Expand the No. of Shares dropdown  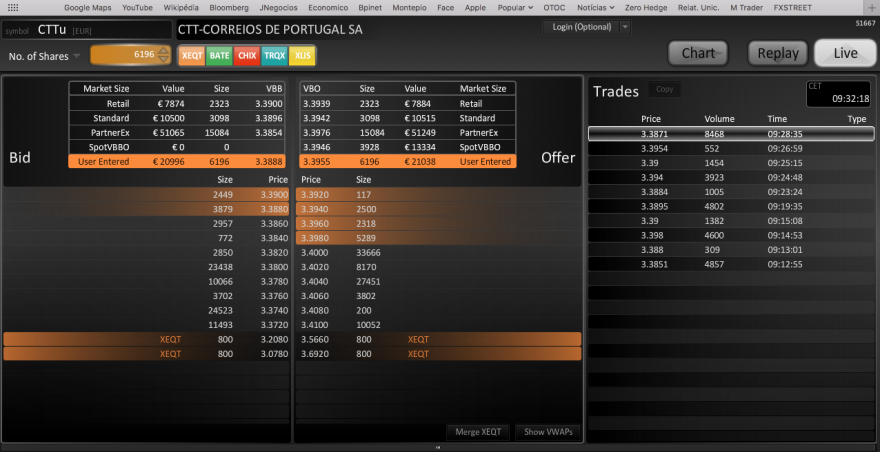[x=77, y=56]
